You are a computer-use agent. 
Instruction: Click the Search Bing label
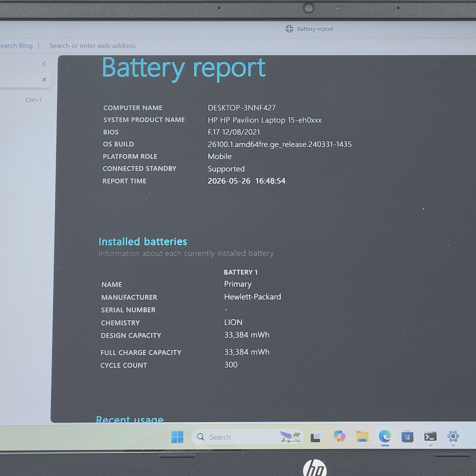click(x=16, y=45)
